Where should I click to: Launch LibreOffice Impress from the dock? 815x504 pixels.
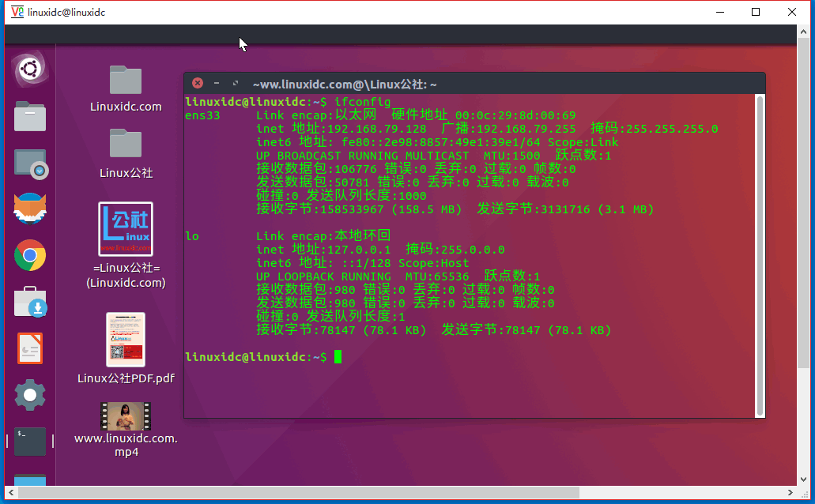(x=30, y=348)
